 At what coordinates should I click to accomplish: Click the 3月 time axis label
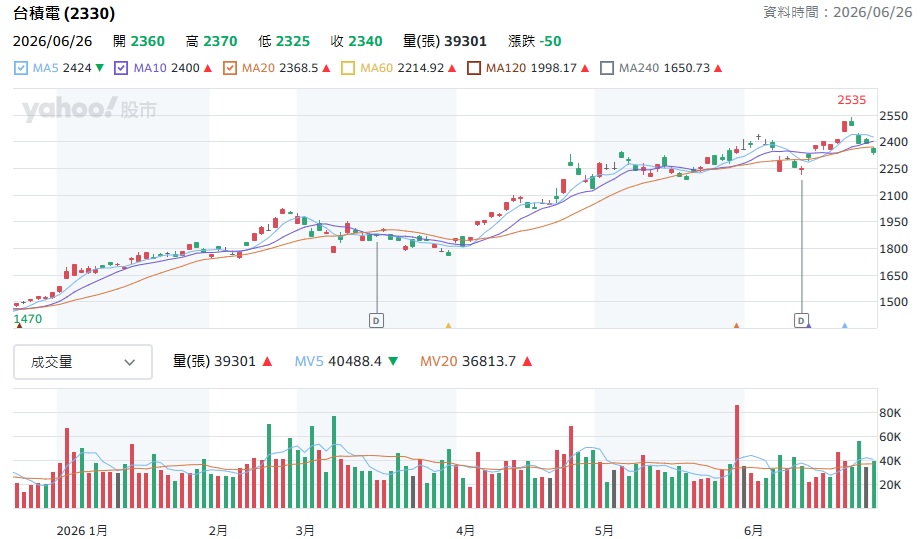coord(305,531)
